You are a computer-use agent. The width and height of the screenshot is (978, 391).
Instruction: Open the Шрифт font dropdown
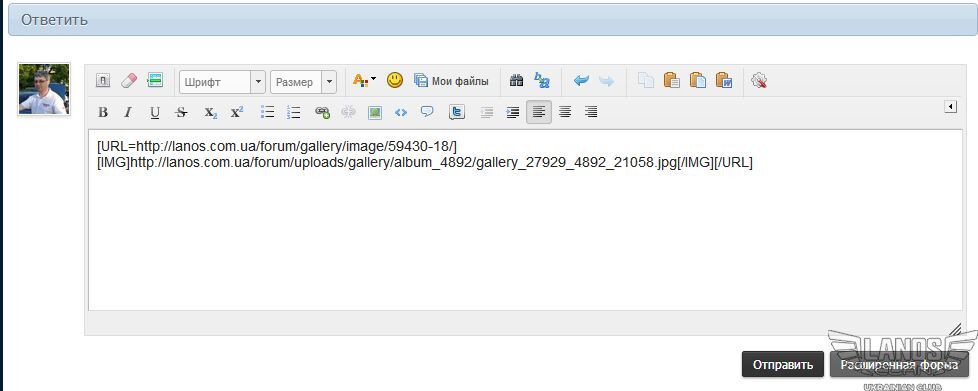[x=223, y=82]
